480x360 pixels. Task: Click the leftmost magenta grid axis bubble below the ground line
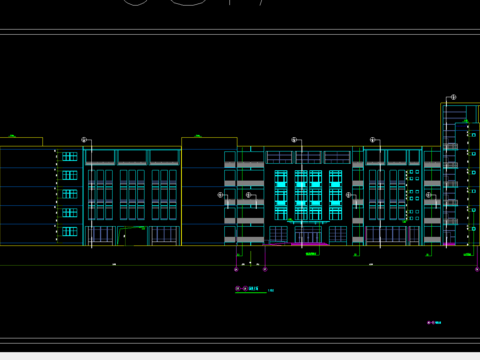click(x=236, y=269)
